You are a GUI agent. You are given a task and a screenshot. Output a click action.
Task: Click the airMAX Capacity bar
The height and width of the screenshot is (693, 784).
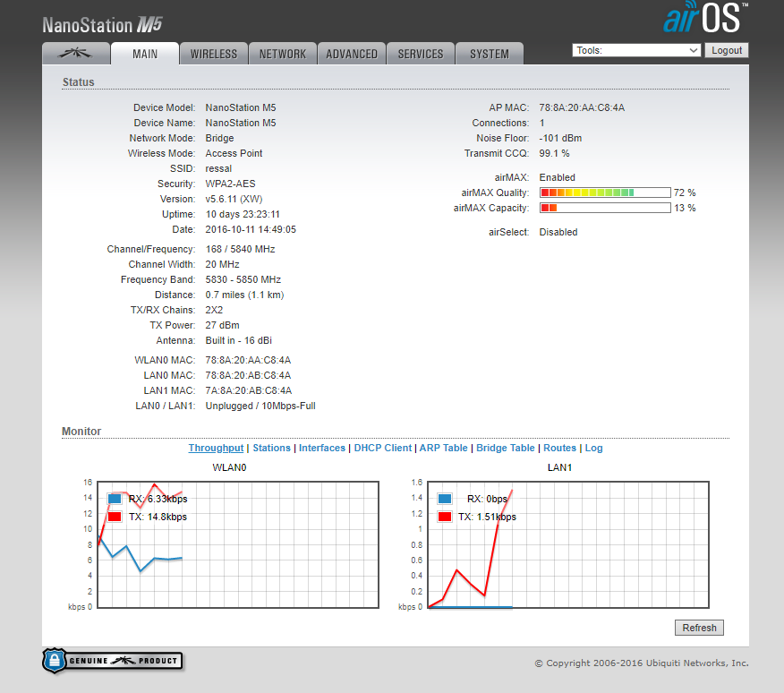tap(605, 208)
